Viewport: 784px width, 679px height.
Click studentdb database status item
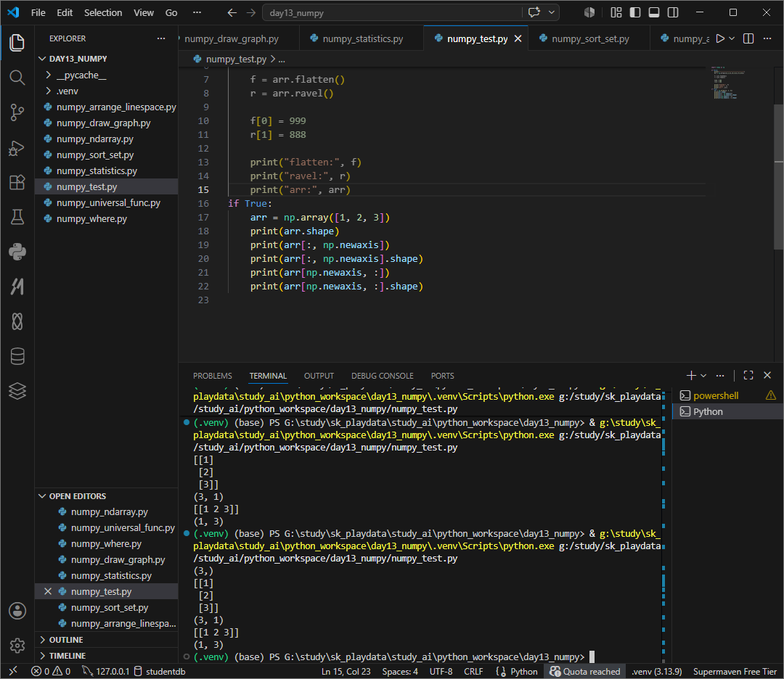160,671
